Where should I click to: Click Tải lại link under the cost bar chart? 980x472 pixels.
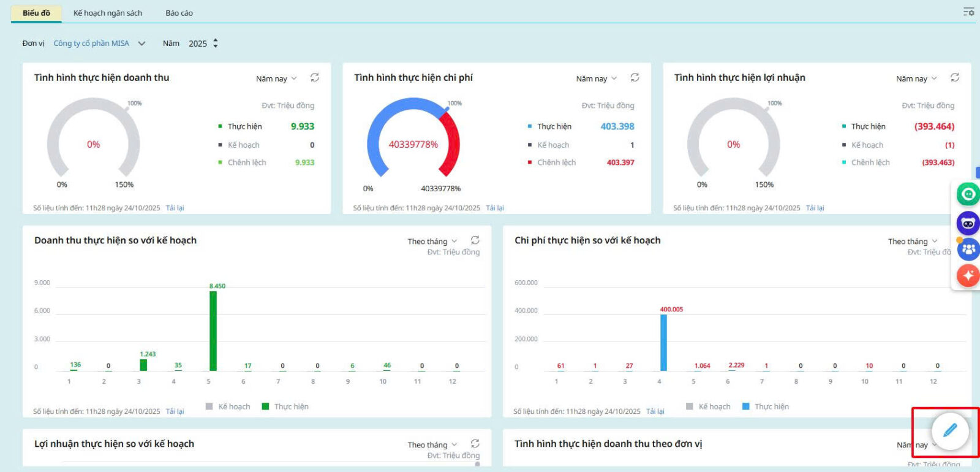coord(655,411)
